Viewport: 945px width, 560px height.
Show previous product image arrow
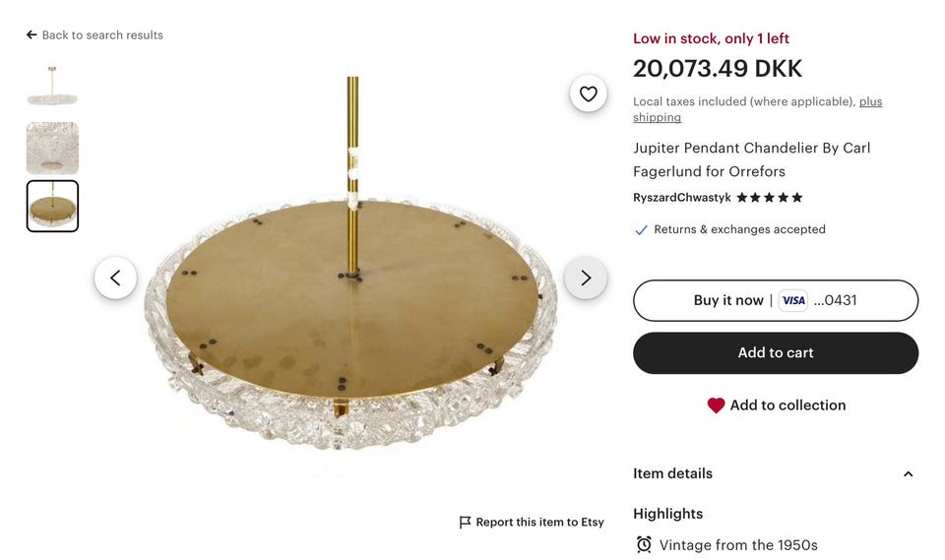[x=115, y=278]
